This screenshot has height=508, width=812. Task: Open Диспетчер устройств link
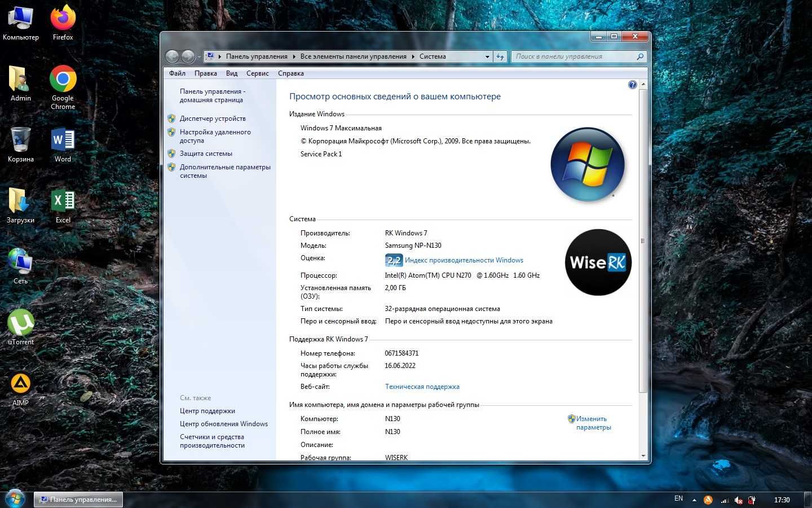coord(213,119)
